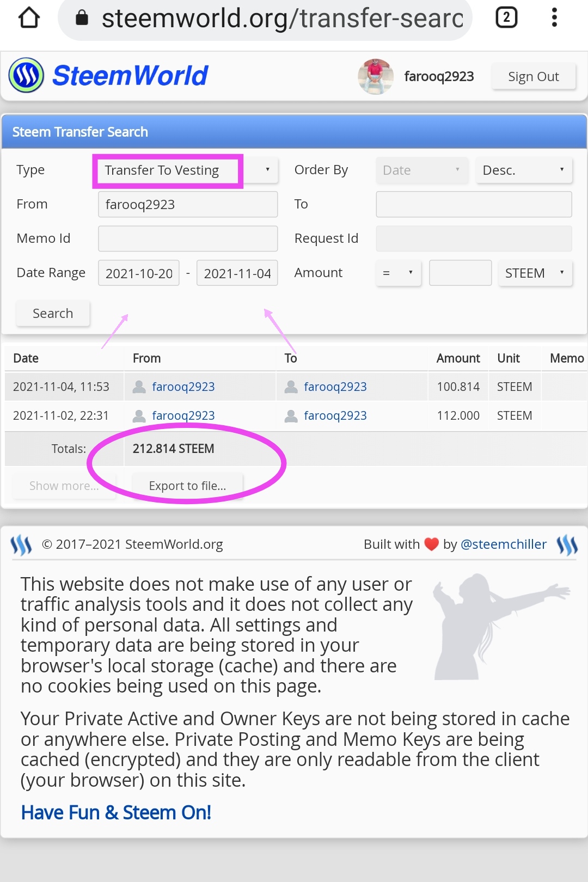Image resolution: width=588 pixels, height=882 pixels.
Task: Open recipient farooq2923 in 11:53 row
Action: 335,387
